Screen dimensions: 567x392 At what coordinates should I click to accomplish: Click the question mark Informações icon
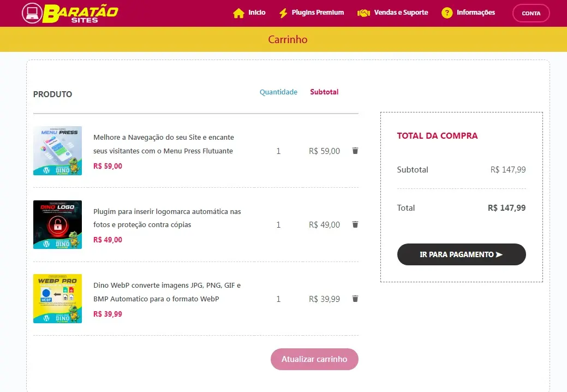447,13
